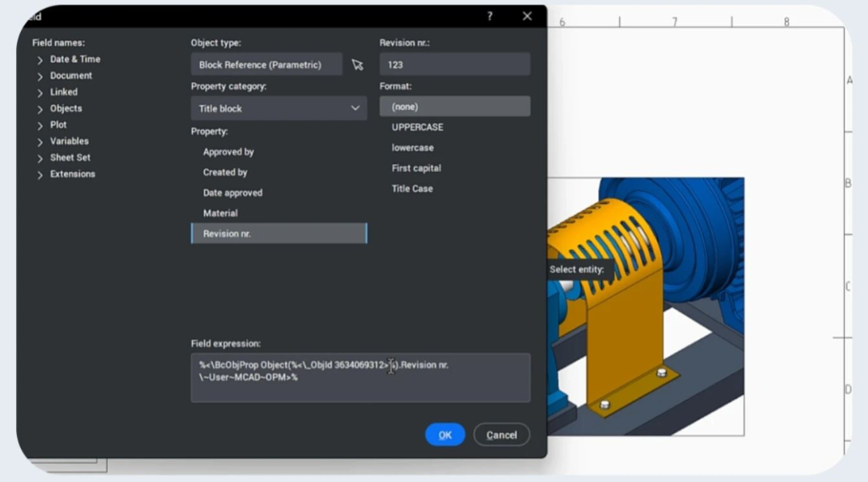Open the dialog help question mark

[490, 17]
